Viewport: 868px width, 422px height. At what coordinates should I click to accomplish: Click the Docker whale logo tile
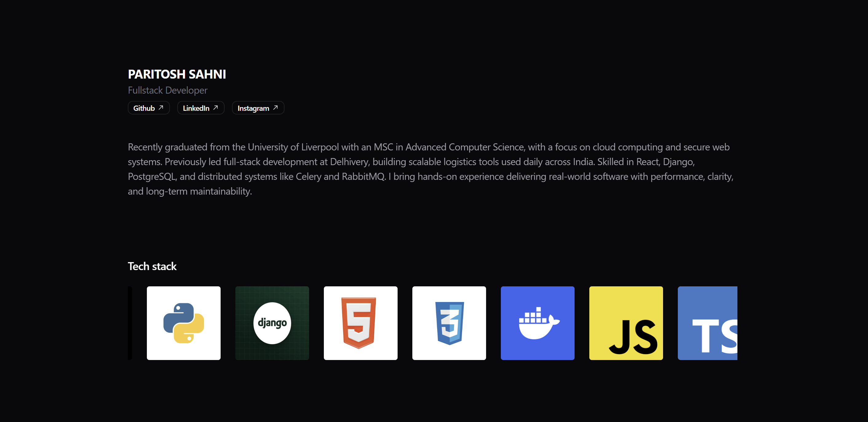537,323
